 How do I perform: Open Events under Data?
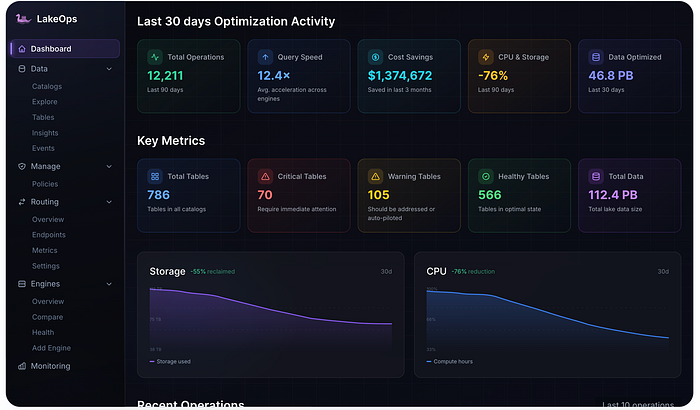tap(43, 148)
